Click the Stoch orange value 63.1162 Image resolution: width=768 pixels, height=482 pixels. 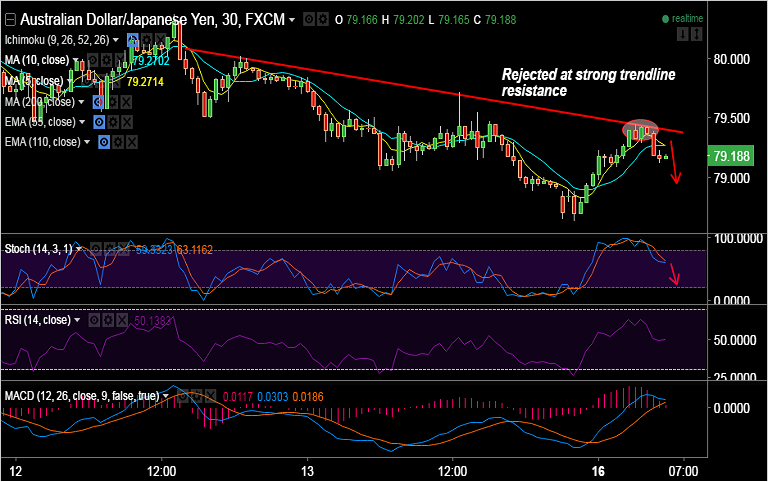point(194,250)
